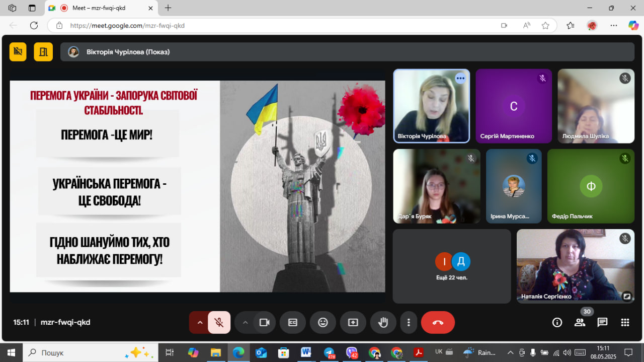Open the emoji reactions button
The width and height of the screenshot is (644, 362).
(323, 323)
